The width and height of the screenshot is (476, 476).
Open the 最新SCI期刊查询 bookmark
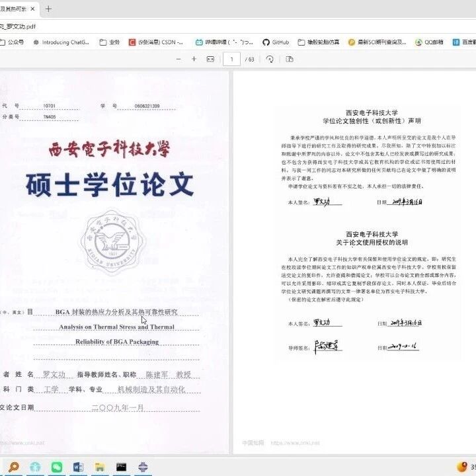click(x=377, y=42)
